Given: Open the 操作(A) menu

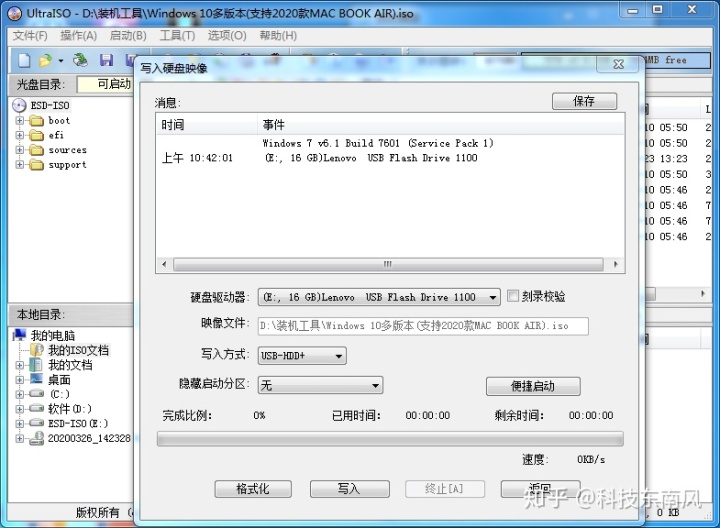Looking at the screenshot, I should pos(79,35).
